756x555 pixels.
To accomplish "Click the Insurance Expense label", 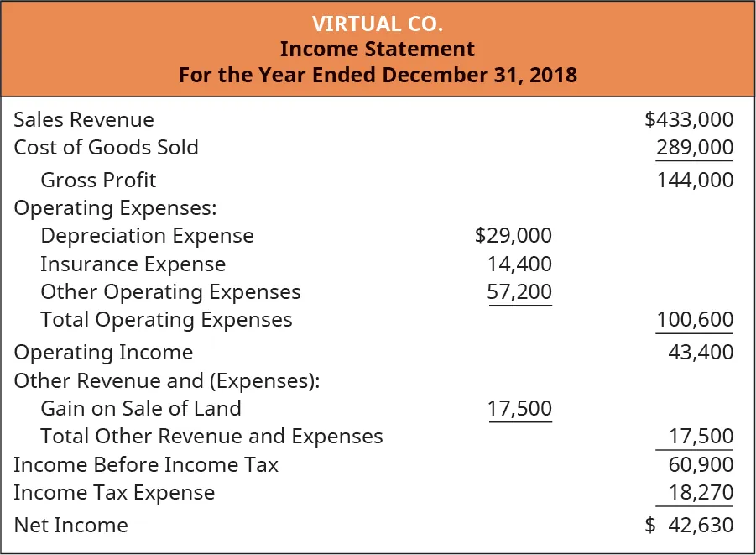I will click(133, 264).
